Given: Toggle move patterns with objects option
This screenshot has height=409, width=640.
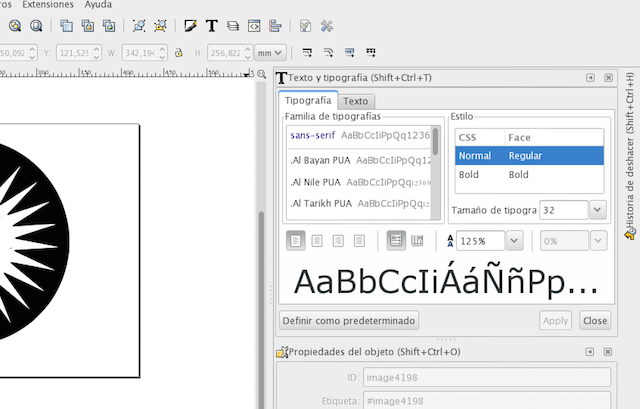Looking at the screenshot, I should click(x=371, y=52).
